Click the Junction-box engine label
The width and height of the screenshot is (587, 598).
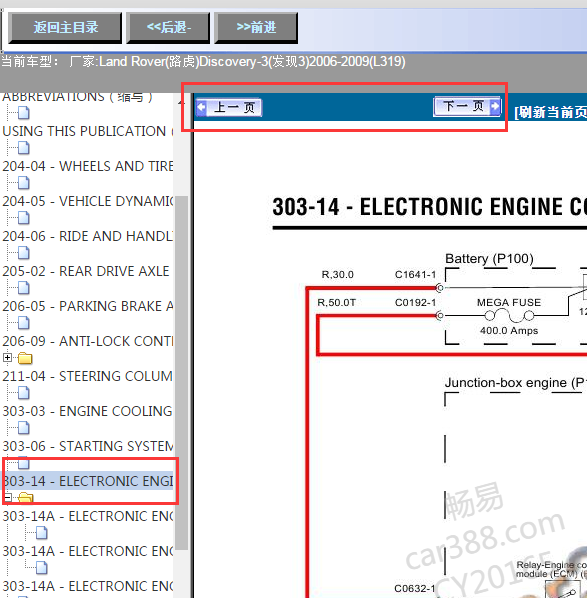click(x=516, y=383)
